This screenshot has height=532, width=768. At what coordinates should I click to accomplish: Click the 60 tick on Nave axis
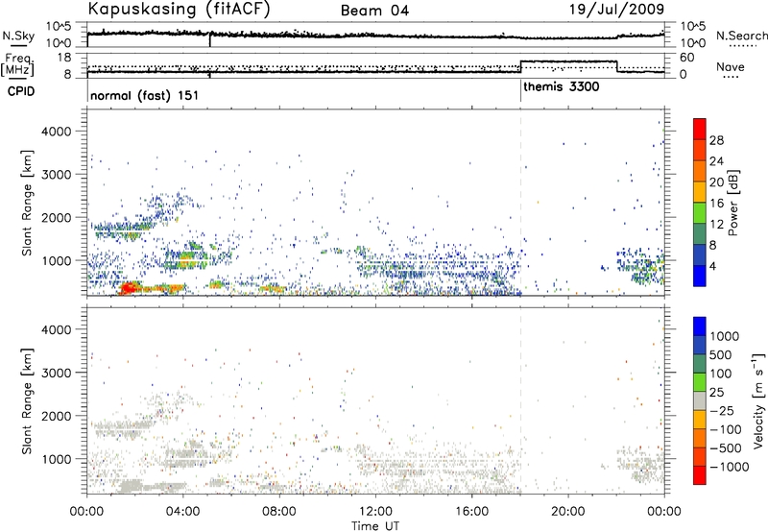pos(687,58)
